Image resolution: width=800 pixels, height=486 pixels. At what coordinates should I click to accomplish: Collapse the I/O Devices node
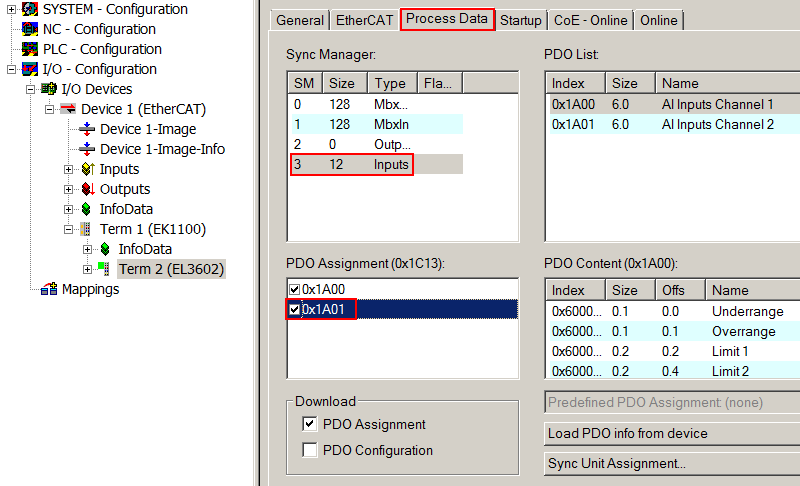(31, 89)
